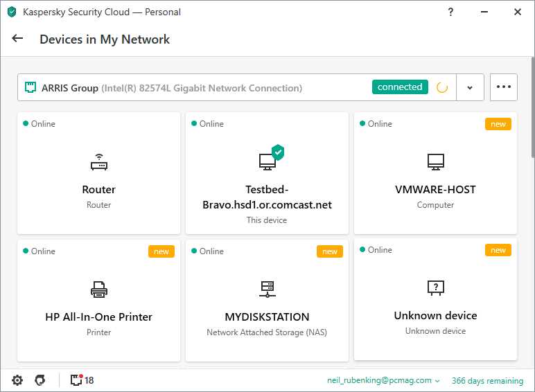
Task: Click the new badge on Unknown device card
Action: pyautogui.click(x=498, y=250)
